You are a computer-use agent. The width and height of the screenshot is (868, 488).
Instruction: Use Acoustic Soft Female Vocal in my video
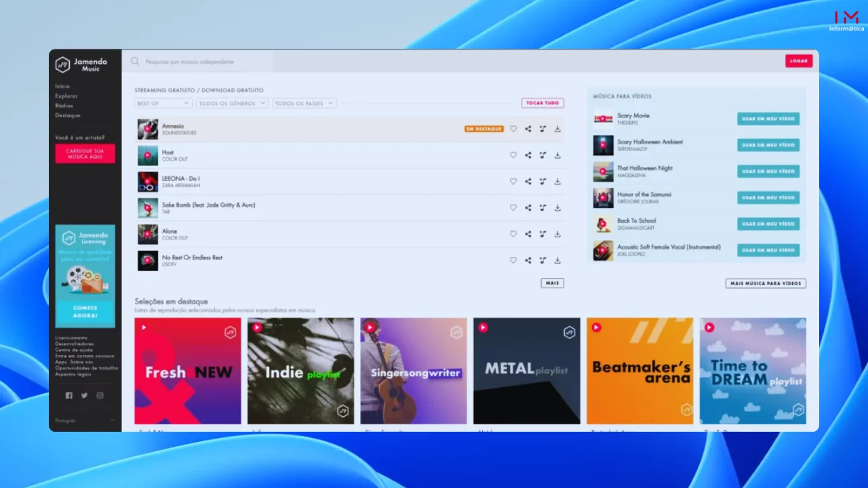[x=768, y=250]
